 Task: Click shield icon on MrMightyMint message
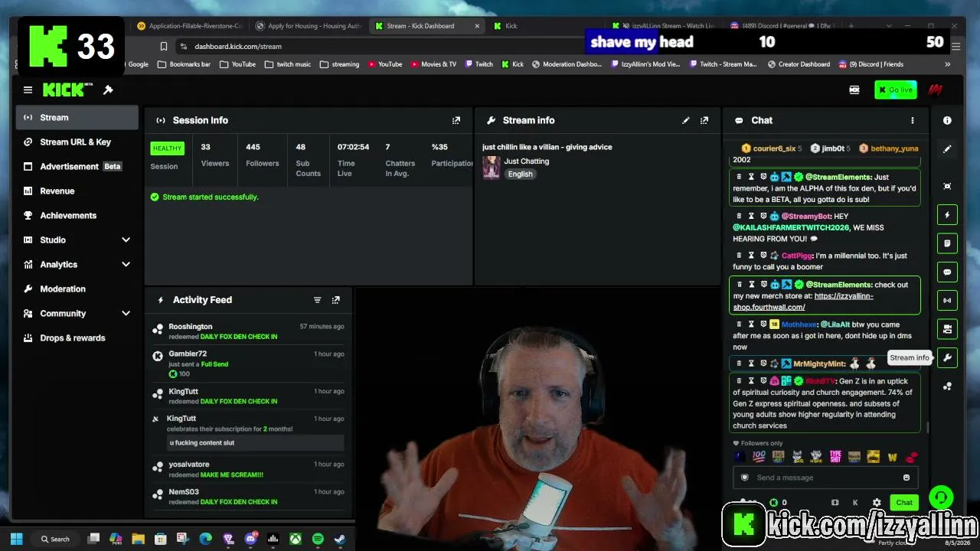tap(763, 364)
